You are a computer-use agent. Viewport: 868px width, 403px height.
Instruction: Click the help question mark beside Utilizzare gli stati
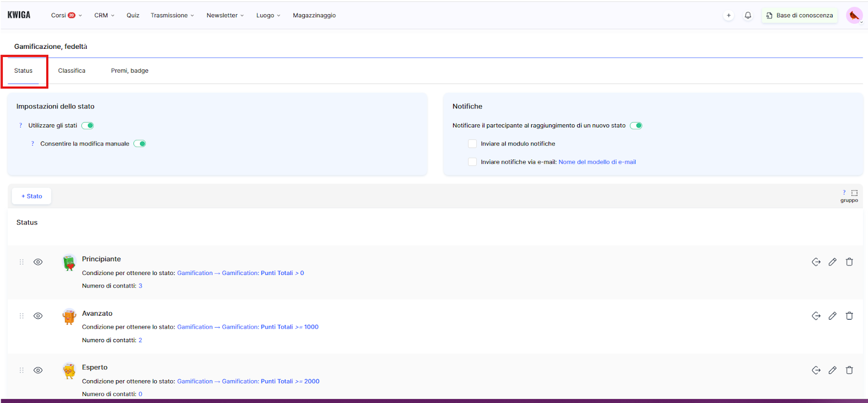coord(21,125)
